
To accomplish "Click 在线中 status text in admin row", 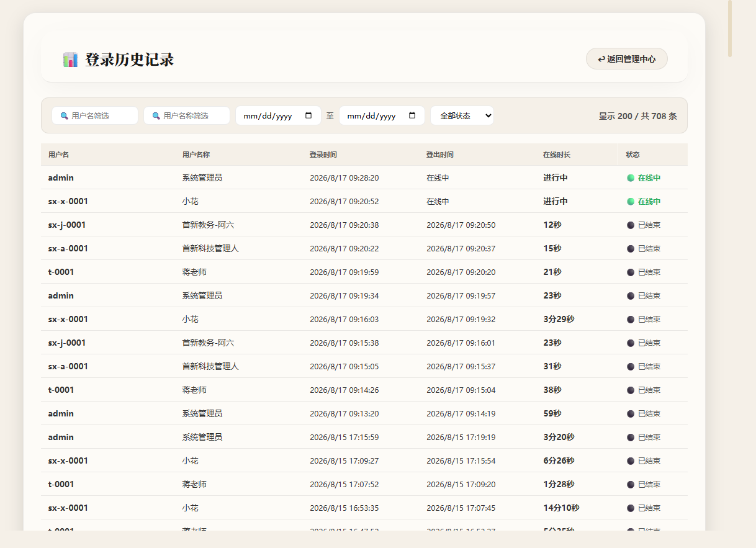I will pyautogui.click(x=649, y=178).
